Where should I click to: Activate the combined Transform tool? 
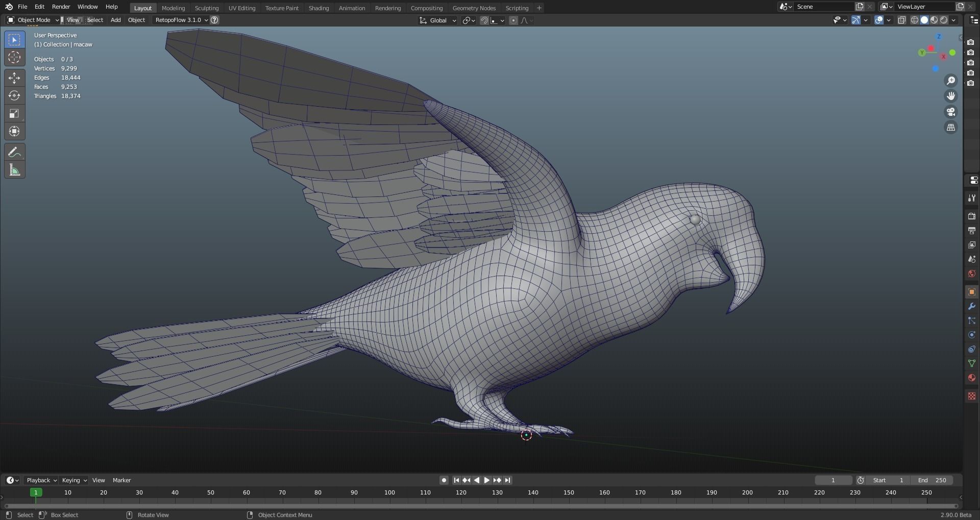[14, 131]
